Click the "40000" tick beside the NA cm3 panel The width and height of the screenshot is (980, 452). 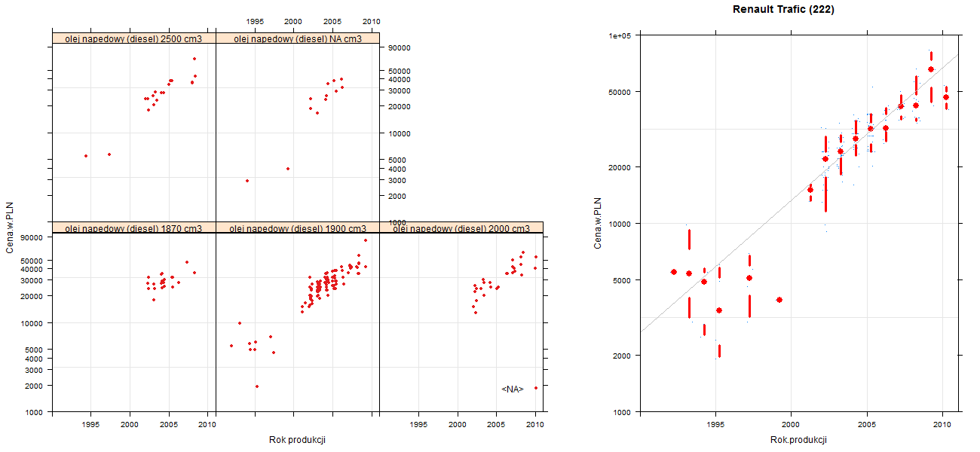(x=398, y=79)
